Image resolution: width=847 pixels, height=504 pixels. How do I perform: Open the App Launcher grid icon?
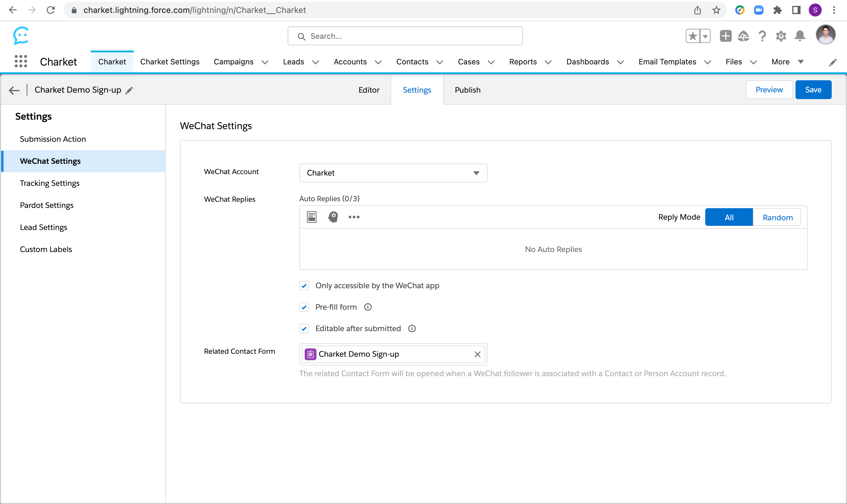tap(21, 61)
